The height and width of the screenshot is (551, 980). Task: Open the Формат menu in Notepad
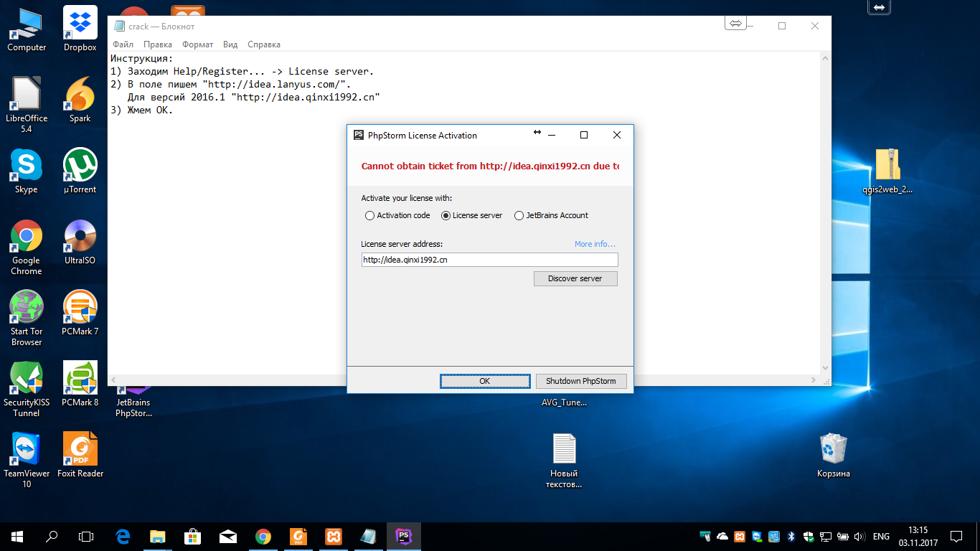pyautogui.click(x=197, y=44)
